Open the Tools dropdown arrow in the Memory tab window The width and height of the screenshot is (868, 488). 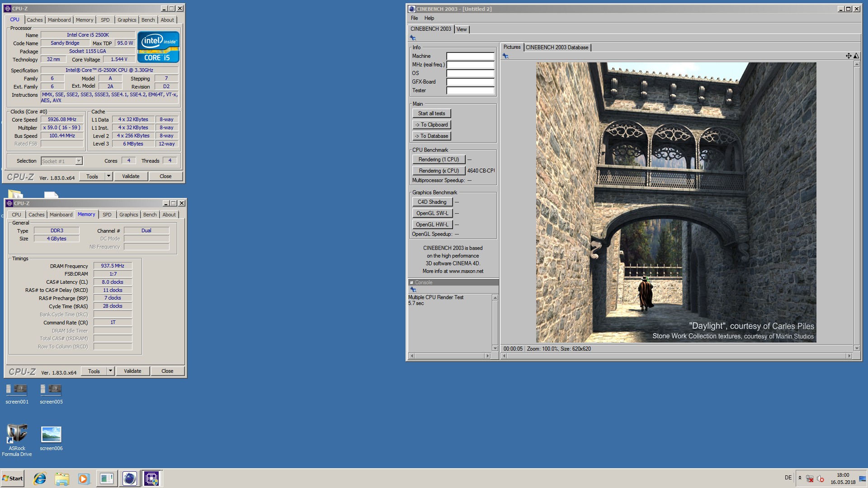(x=110, y=371)
